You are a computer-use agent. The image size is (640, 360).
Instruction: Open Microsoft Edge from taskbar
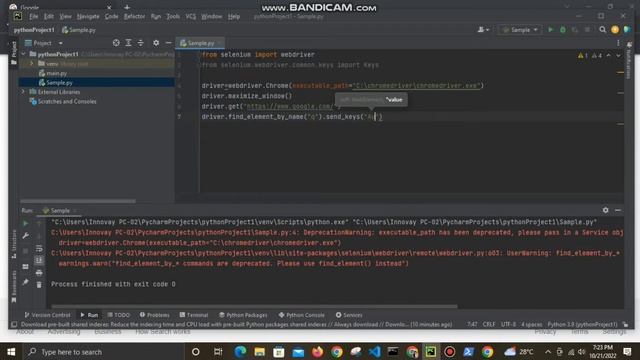point(240,351)
